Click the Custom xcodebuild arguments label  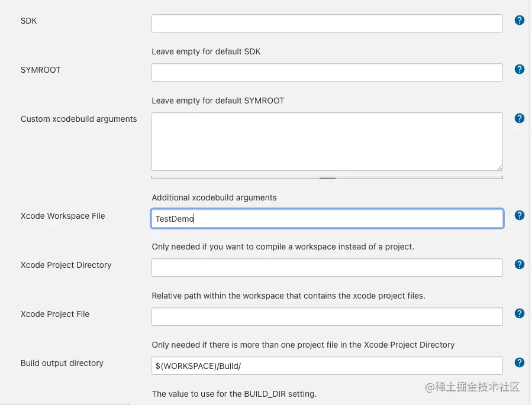tap(79, 119)
